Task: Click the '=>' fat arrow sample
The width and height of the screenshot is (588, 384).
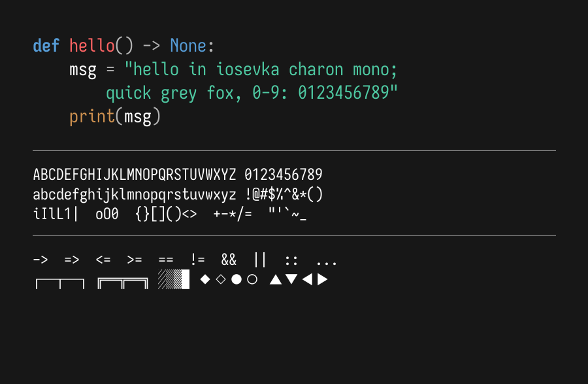Action: (x=72, y=260)
